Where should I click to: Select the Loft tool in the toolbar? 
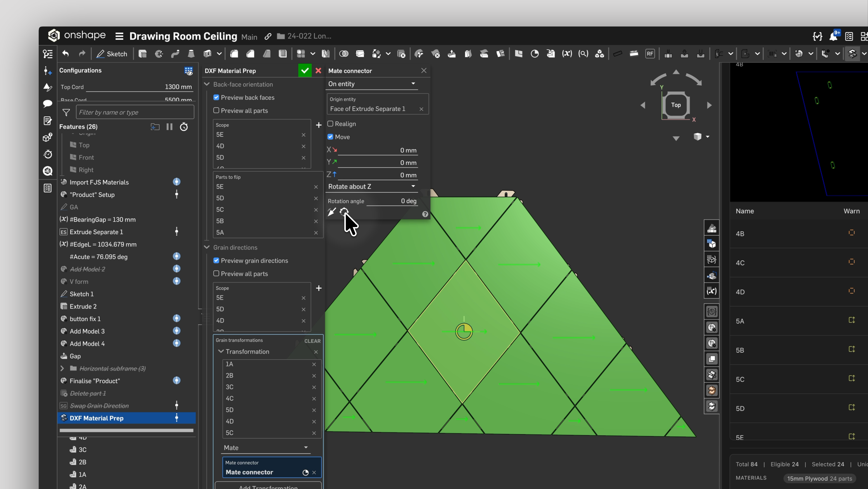tap(191, 54)
